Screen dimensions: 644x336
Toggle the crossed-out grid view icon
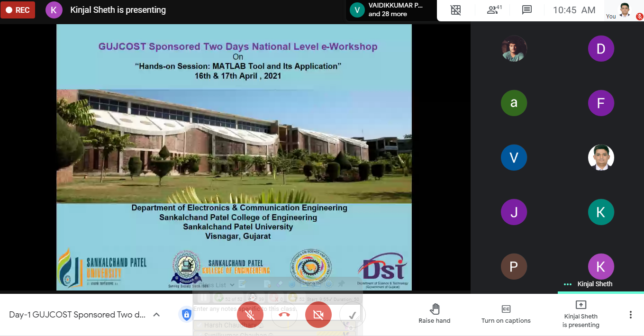(x=455, y=10)
